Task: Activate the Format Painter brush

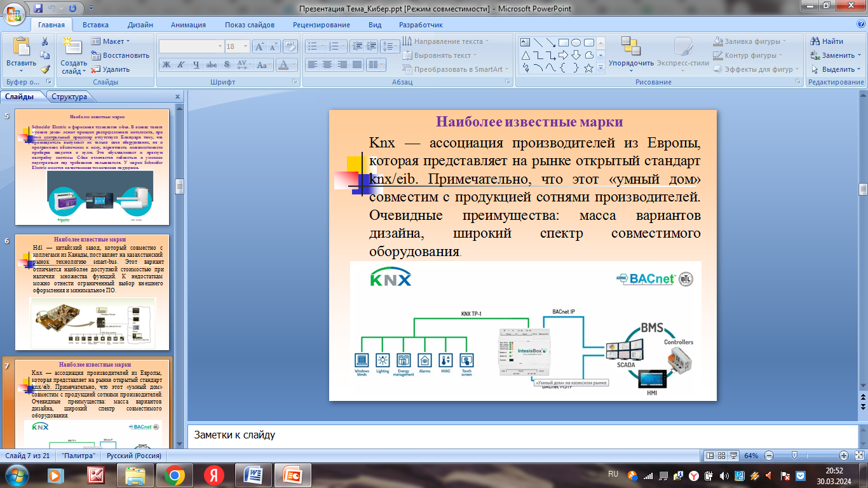Action: point(45,69)
